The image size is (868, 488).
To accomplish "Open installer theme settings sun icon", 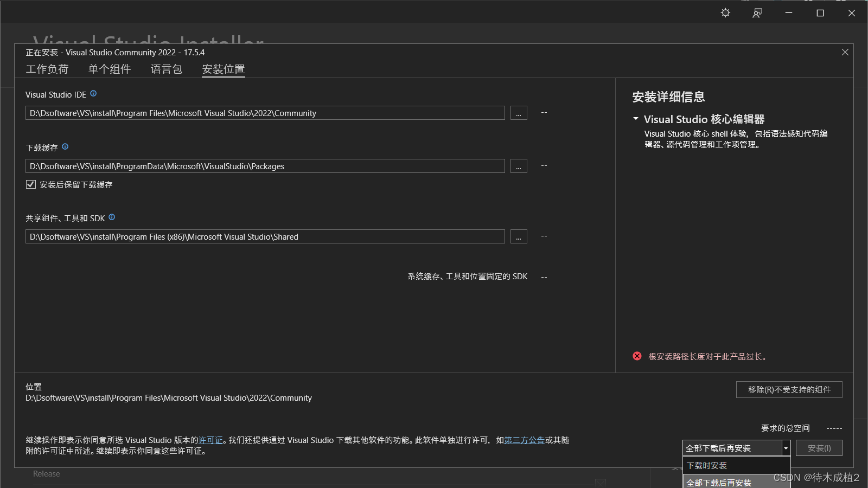I will point(725,13).
